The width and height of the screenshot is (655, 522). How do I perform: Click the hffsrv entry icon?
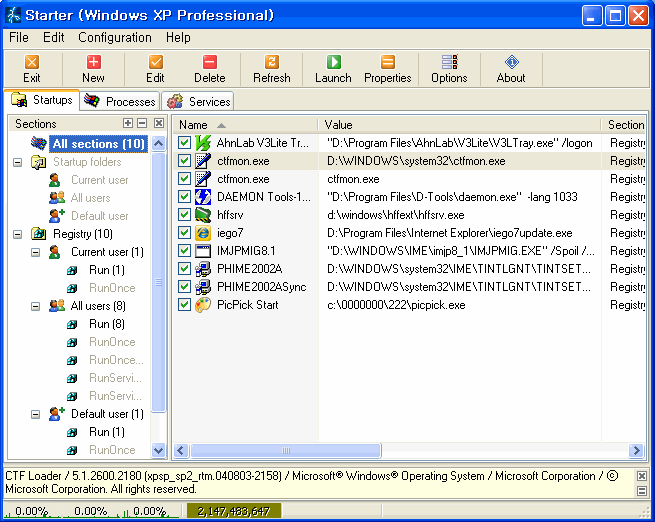click(x=203, y=215)
